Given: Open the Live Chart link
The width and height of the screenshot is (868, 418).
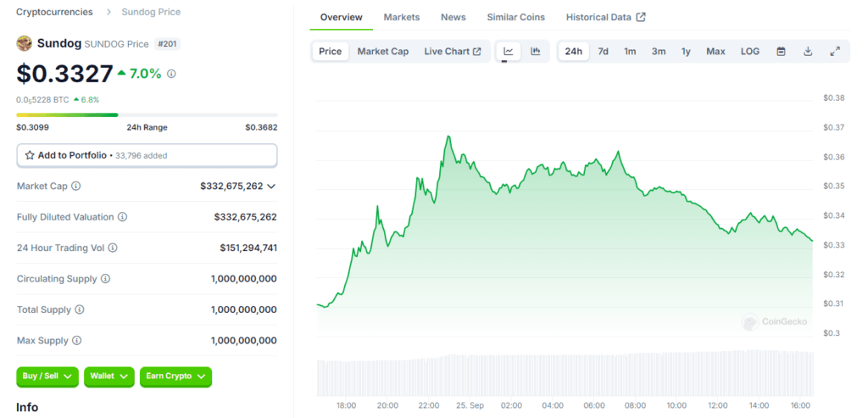Looking at the screenshot, I should click(x=453, y=52).
